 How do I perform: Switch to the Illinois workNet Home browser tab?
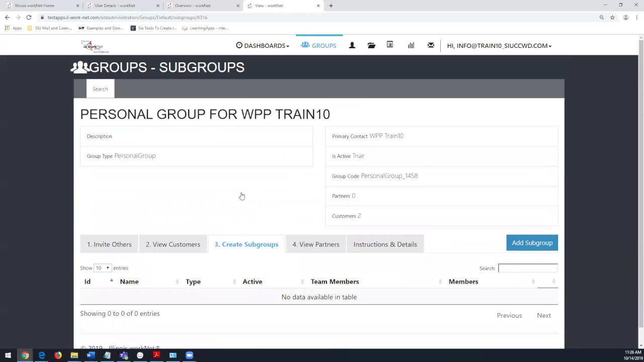[43, 6]
